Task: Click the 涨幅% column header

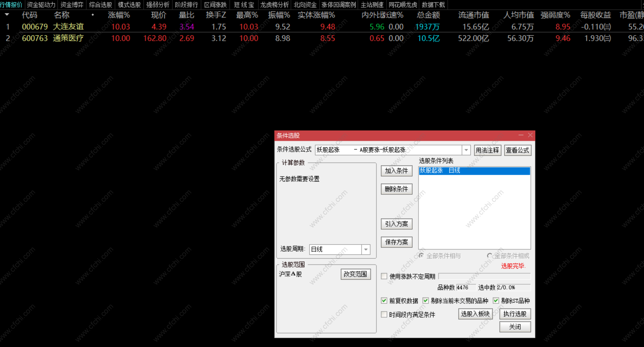Action: [119, 15]
